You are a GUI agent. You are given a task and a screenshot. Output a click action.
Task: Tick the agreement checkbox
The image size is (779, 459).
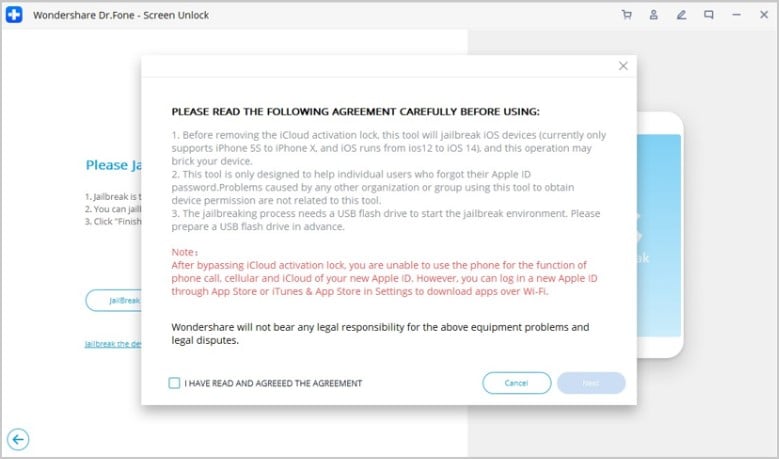click(174, 383)
